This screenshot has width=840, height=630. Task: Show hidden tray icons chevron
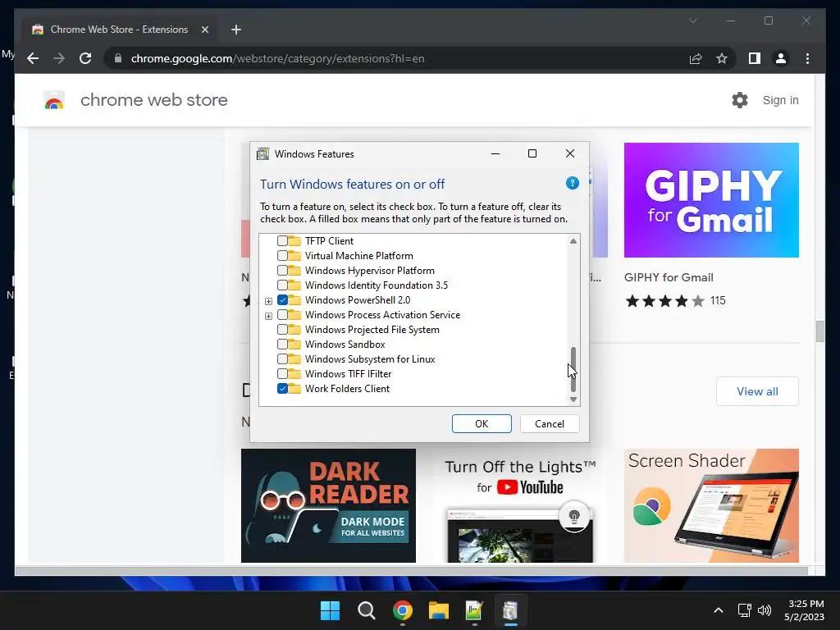(719, 610)
